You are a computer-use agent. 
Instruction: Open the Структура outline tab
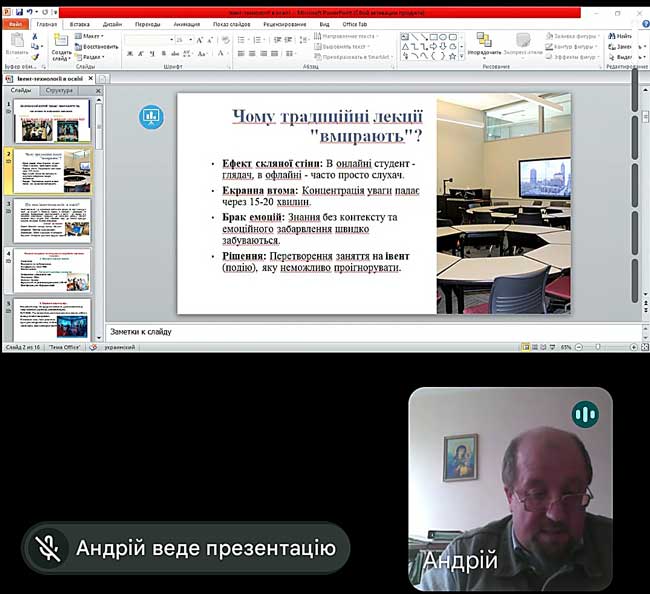click(x=60, y=90)
